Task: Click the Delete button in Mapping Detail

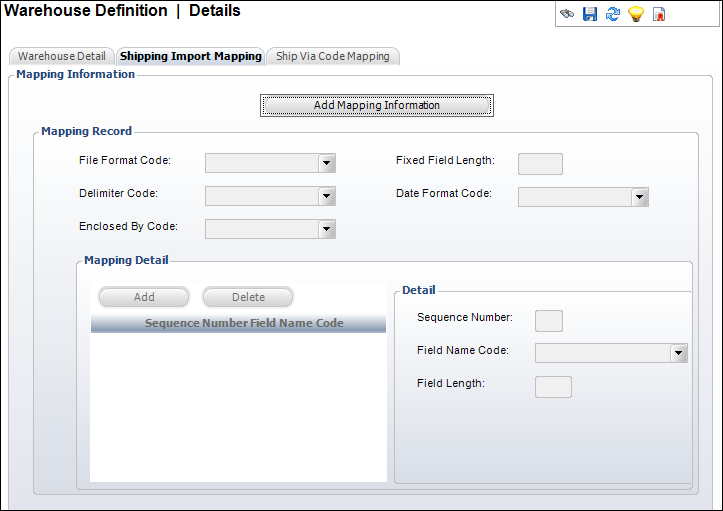Action: [248, 297]
